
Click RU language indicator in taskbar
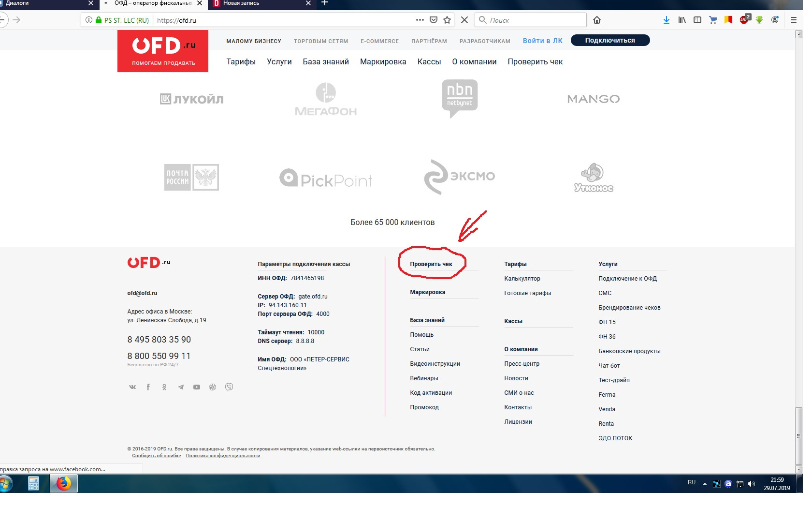pos(692,482)
